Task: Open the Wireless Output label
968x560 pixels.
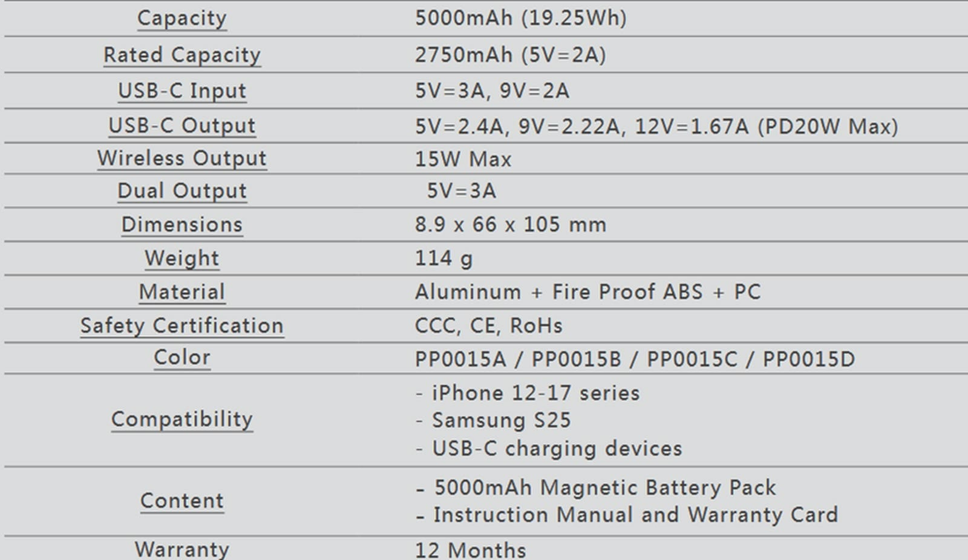Action: [x=181, y=158]
